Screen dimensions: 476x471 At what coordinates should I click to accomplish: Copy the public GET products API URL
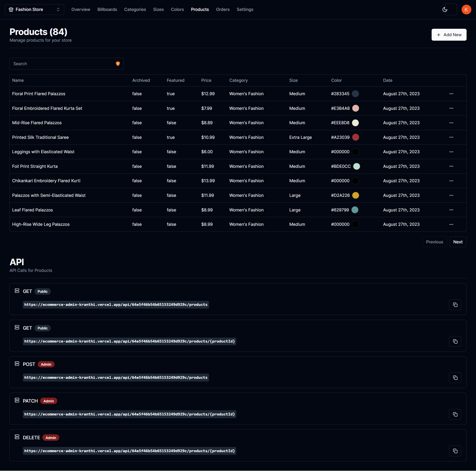(455, 305)
